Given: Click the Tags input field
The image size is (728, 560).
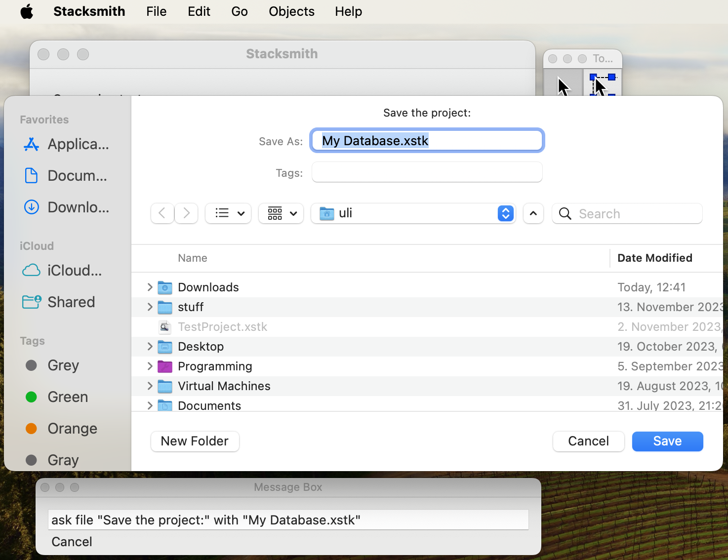Looking at the screenshot, I should (427, 172).
